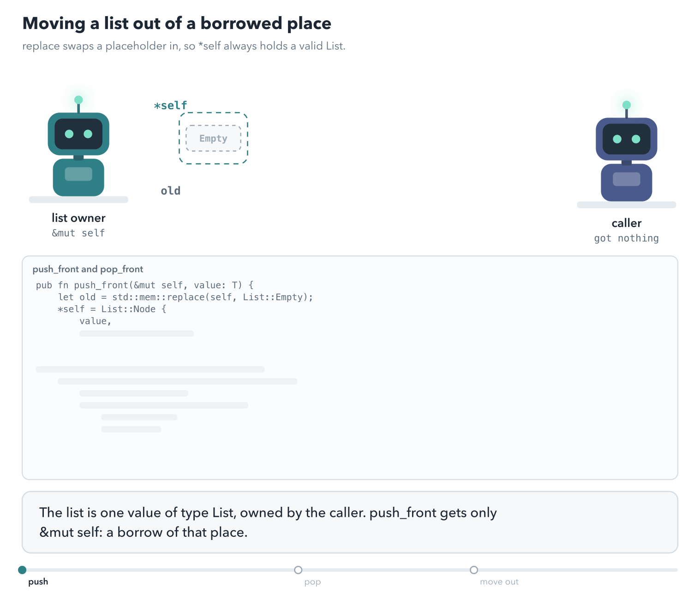Jump to the move out timeline marker
The image size is (700, 599).
(x=474, y=570)
